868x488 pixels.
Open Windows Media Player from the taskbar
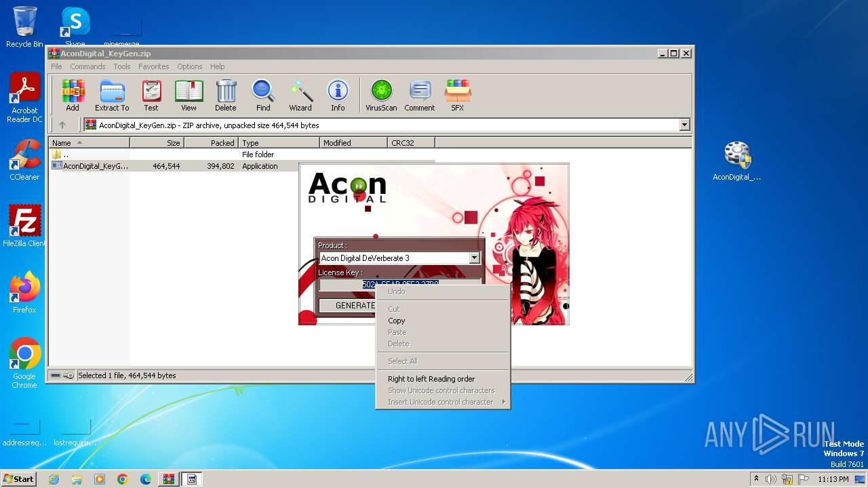pyautogui.click(x=100, y=479)
